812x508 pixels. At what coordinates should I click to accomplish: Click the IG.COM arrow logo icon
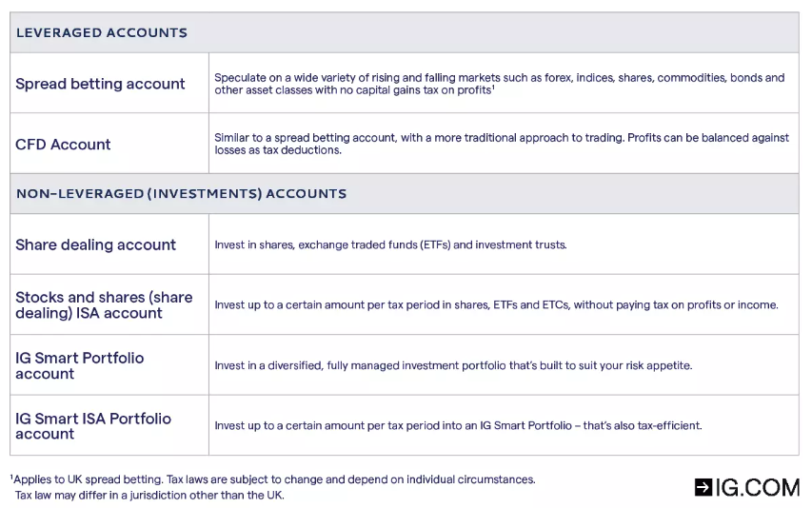pos(703,488)
